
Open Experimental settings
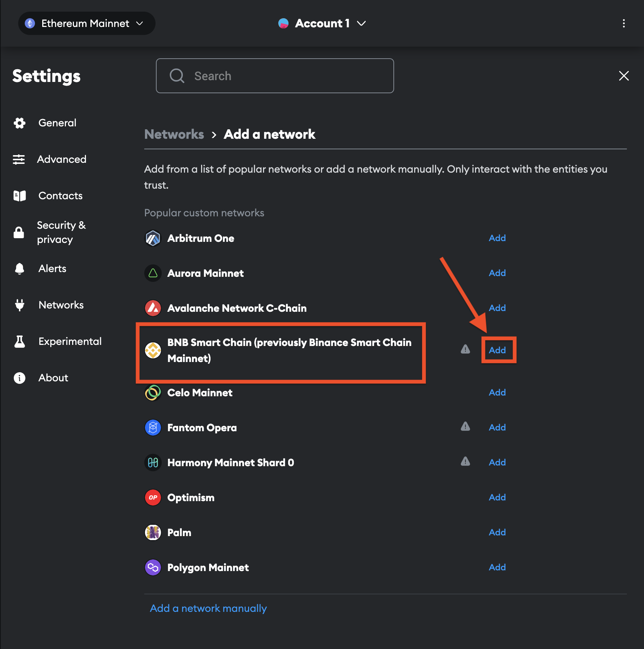70,341
